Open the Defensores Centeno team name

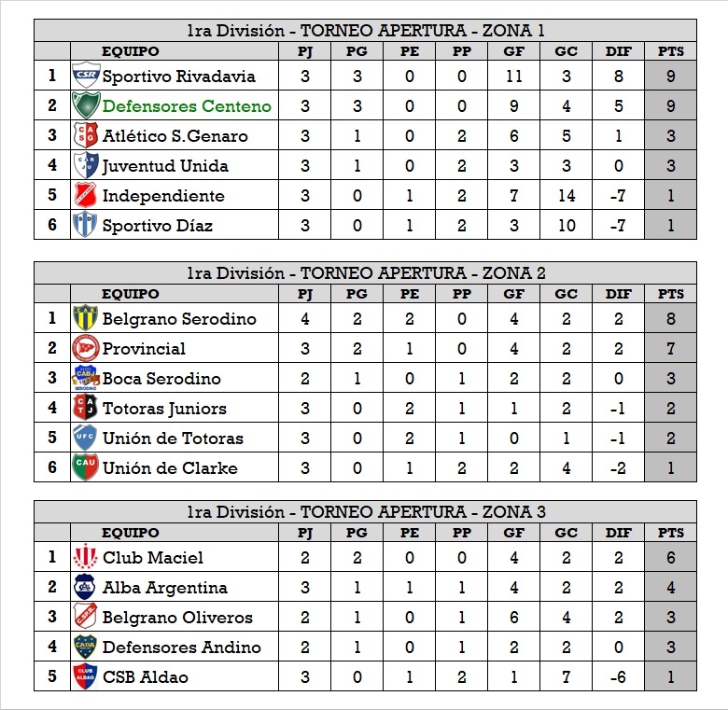tap(187, 106)
